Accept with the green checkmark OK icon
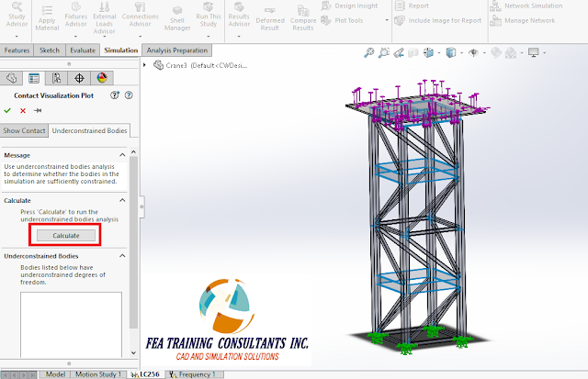 click(7, 110)
